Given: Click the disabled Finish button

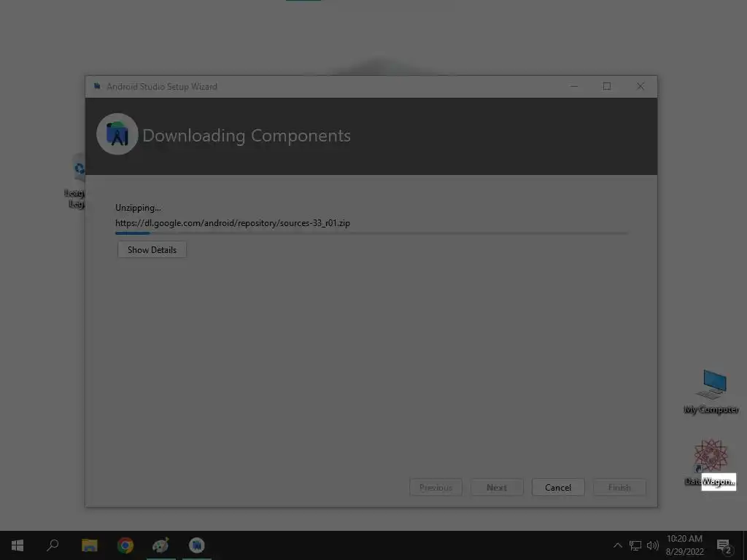Looking at the screenshot, I should coord(619,487).
